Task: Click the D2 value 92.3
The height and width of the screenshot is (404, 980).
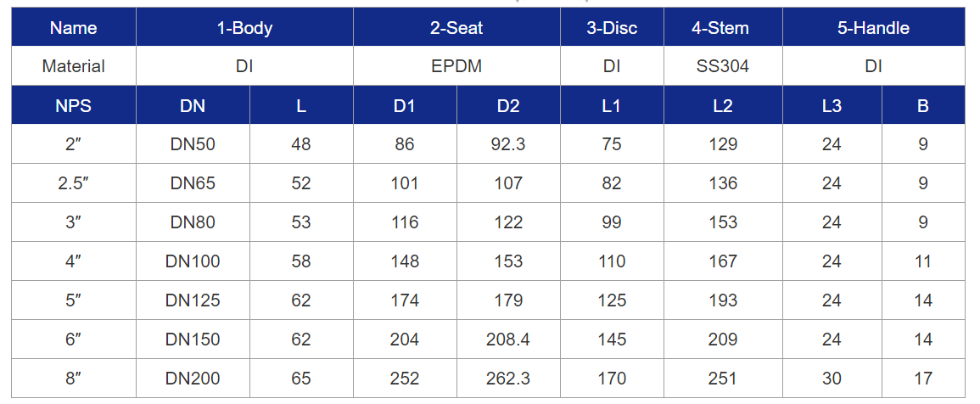Action: coord(508,144)
